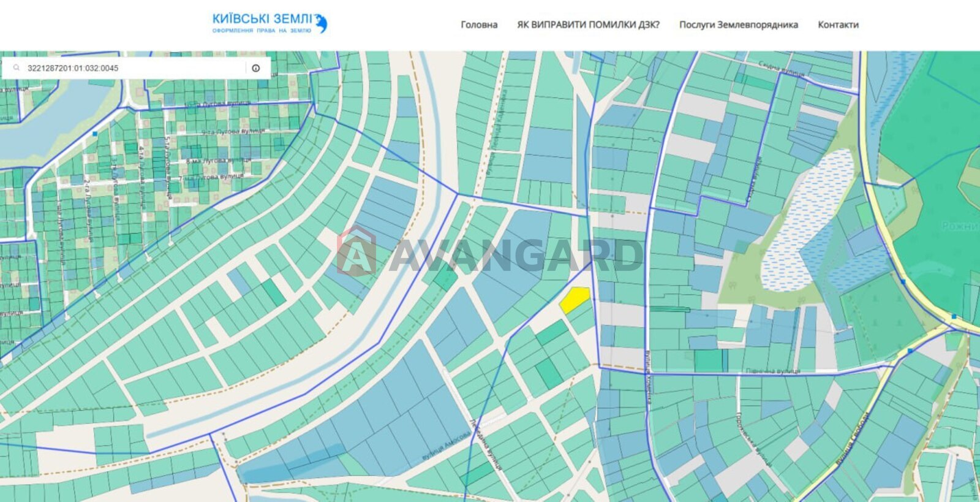The image size is (980, 502).
Task: Click the AVANGARD house logo watermark
Action: pyautogui.click(x=356, y=252)
